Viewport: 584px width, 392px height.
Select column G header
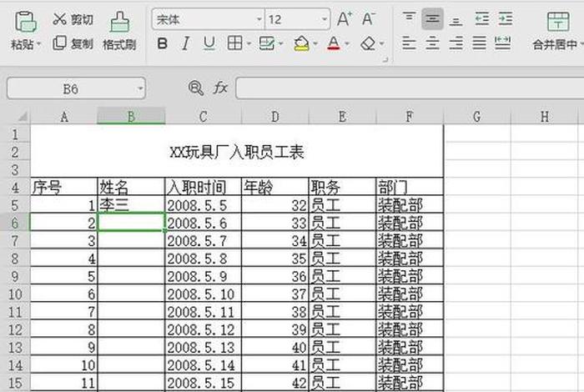(x=476, y=117)
